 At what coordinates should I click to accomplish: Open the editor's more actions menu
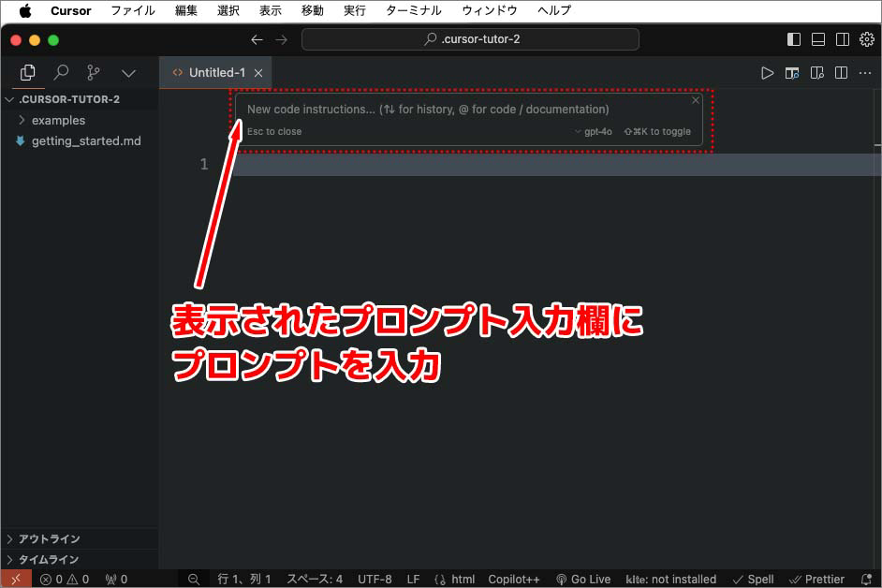(864, 72)
